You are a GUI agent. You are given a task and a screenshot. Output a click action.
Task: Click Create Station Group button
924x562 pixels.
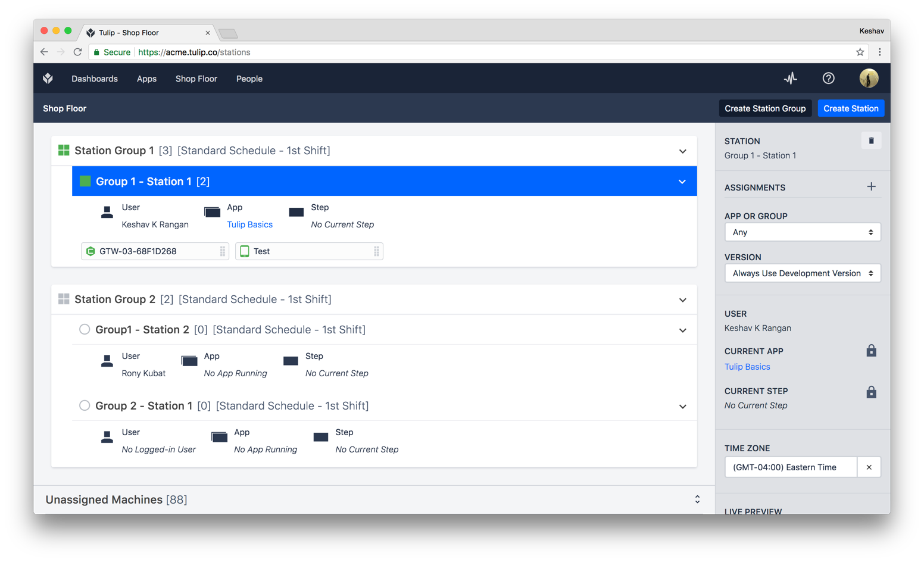pos(765,108)
